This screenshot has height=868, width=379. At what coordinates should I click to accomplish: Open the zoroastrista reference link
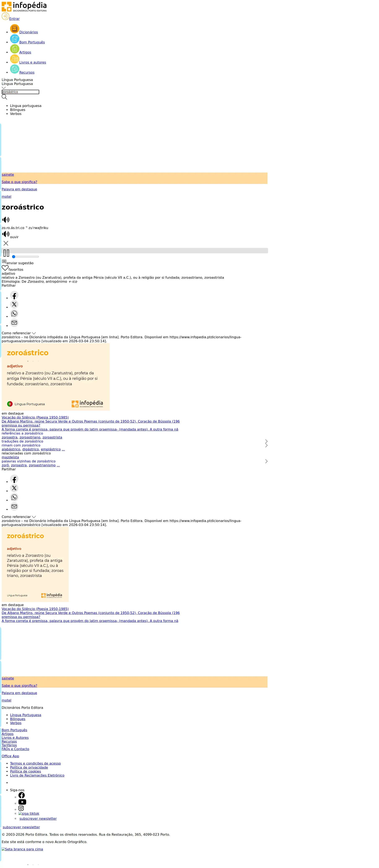pos(52,437)
